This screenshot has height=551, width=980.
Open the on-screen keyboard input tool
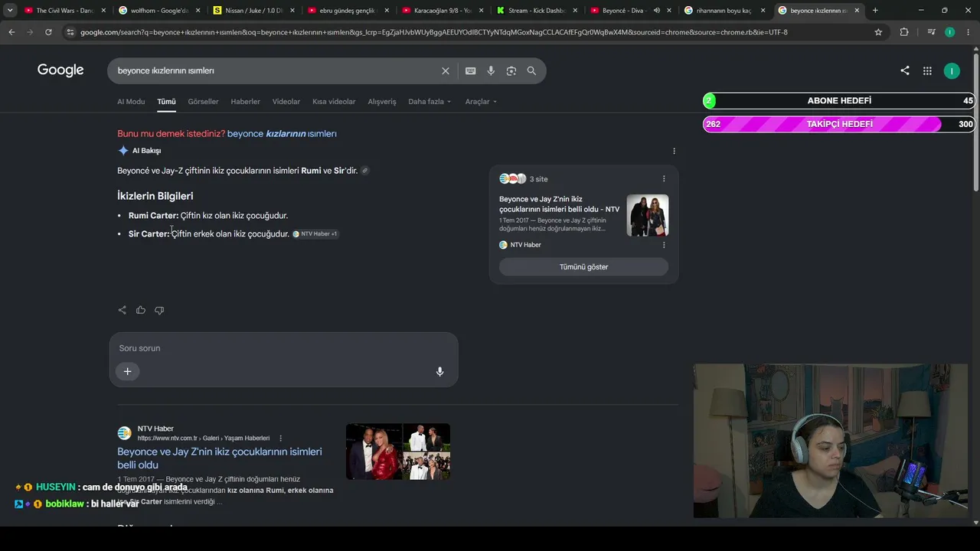click(x=471, y=70)
